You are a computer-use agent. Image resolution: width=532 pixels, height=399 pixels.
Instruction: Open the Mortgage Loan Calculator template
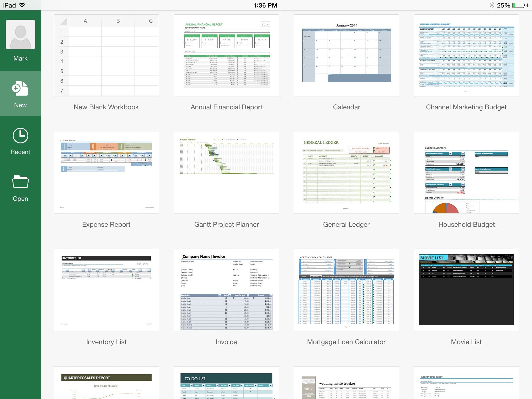[x=347, y=290]
